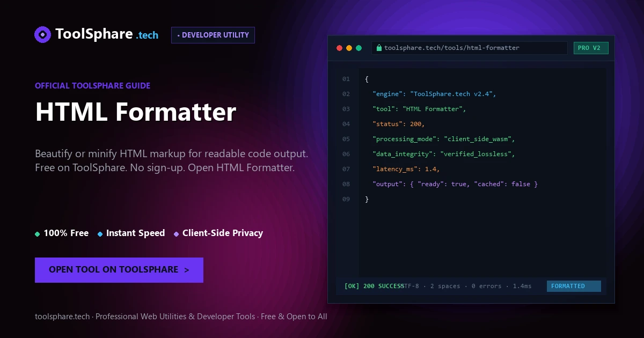Click the HTML Formatter heading
The height and width of the screenshot is (338, 644).
point(136,112)
